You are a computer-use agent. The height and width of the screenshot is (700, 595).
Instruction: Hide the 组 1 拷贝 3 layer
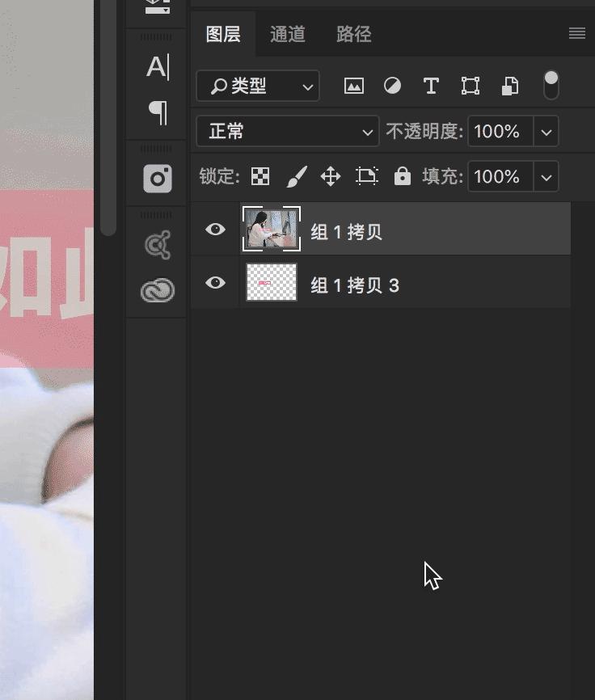(x=215, y=282)
